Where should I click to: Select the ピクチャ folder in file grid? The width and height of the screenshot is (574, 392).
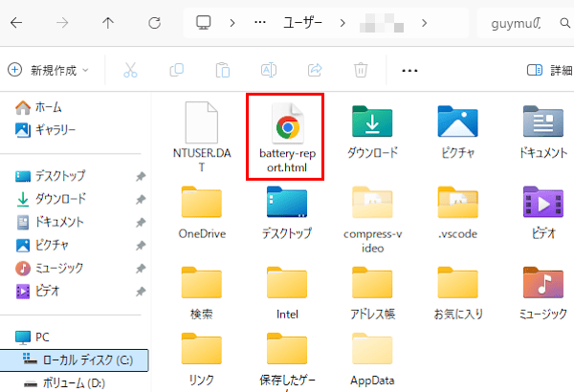tap(457, 132)
